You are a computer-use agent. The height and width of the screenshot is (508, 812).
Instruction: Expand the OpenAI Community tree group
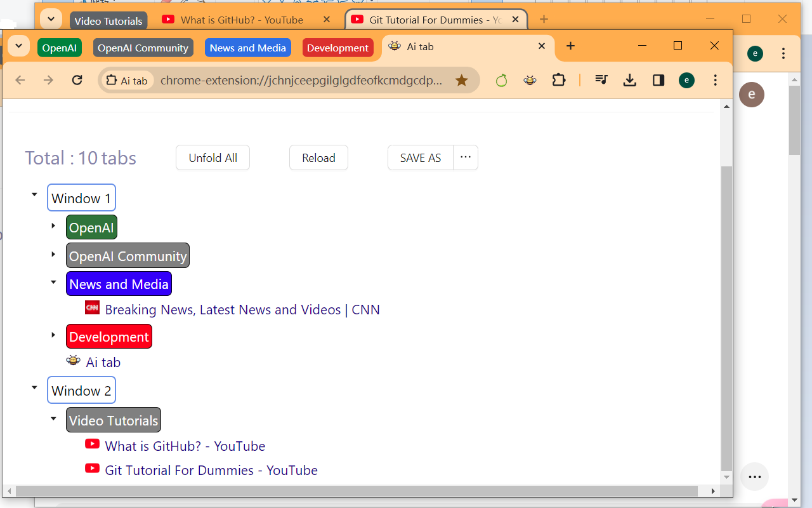(54, 254)
